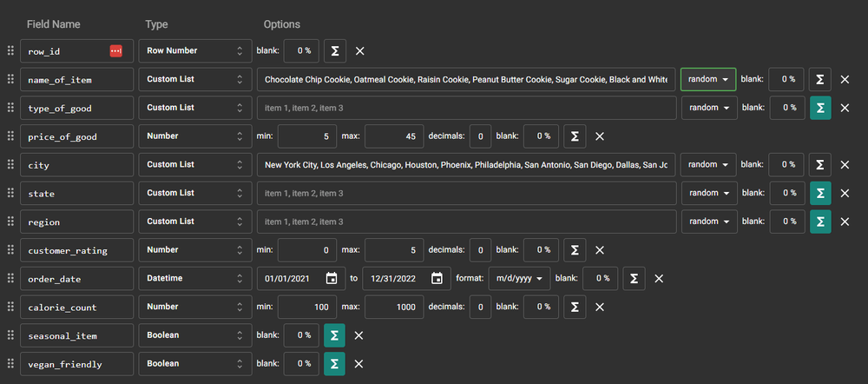Open calendar picker for end date 12/31/2022

pyautogui.click(x=437, y=278)
